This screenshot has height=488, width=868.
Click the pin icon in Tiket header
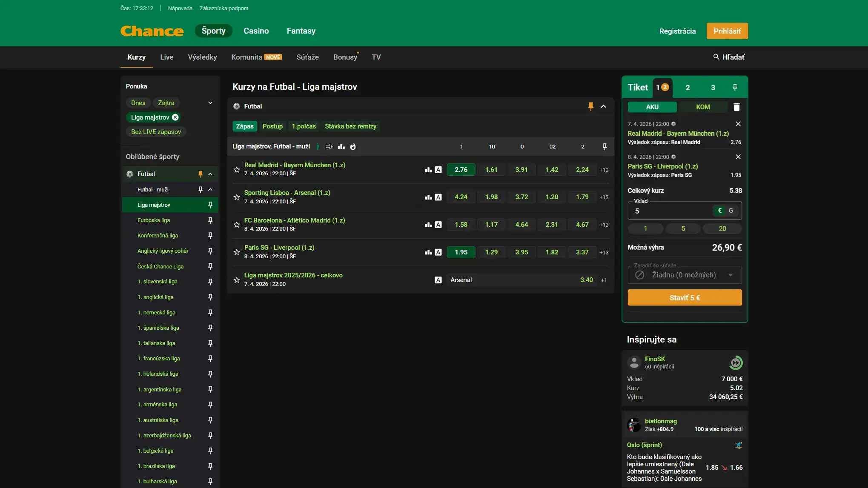coord(735,88)
